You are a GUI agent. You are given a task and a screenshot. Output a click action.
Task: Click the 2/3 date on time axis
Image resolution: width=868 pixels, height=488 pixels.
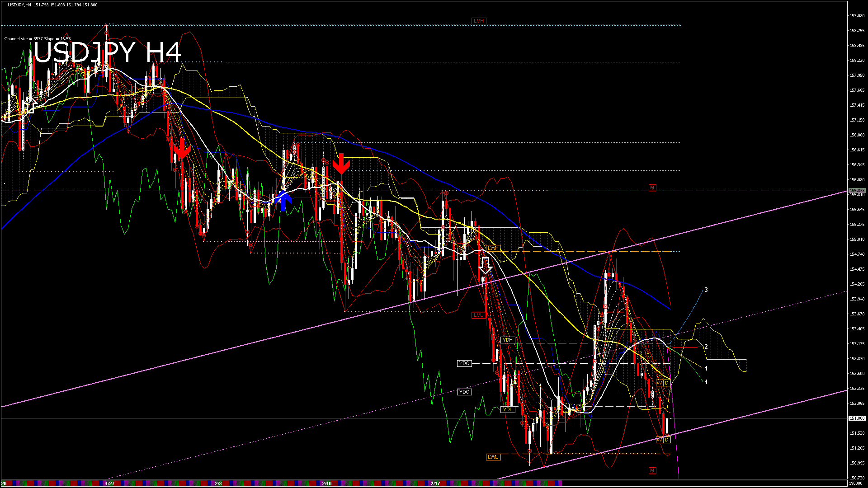tap(218, 483)
